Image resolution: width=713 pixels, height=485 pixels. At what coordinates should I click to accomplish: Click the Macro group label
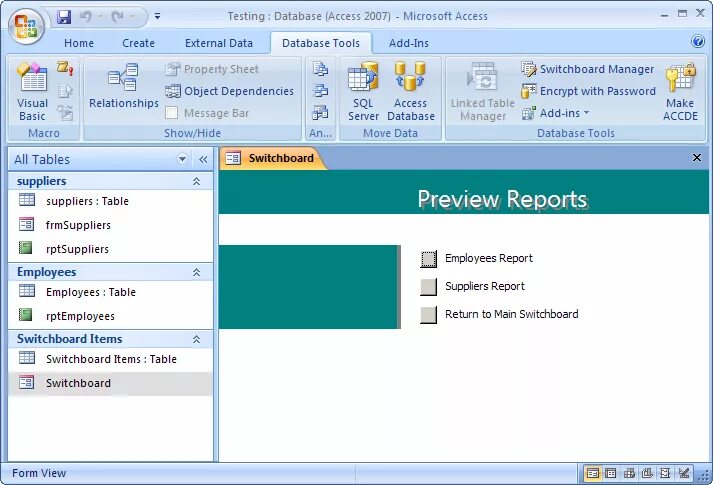44,133
